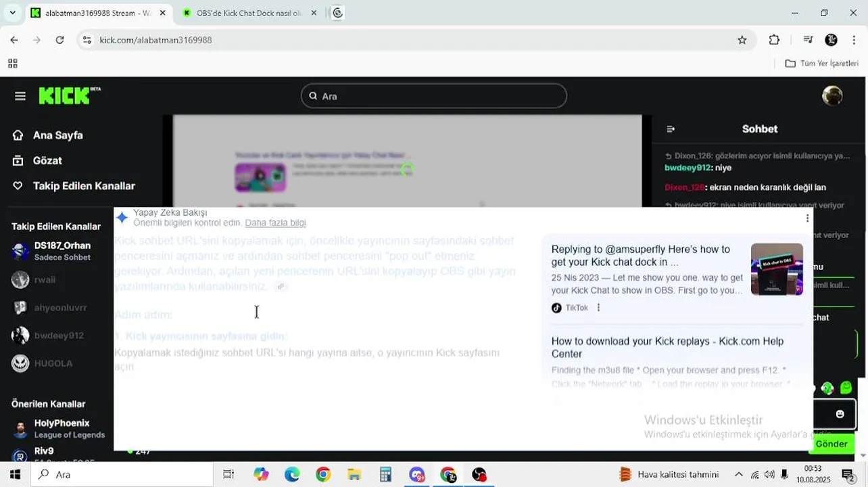Close the alabatman3169988 Stream tab
The image size is (868, 487).
coord(163,13)
